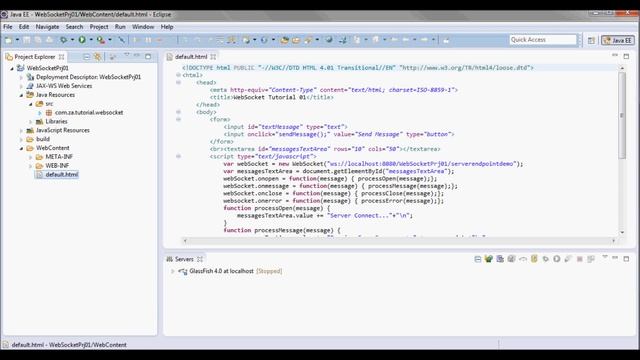The width and height of the screenshot is (640, 360).
Task: Open the Search menu
Action: click(74, 27)
